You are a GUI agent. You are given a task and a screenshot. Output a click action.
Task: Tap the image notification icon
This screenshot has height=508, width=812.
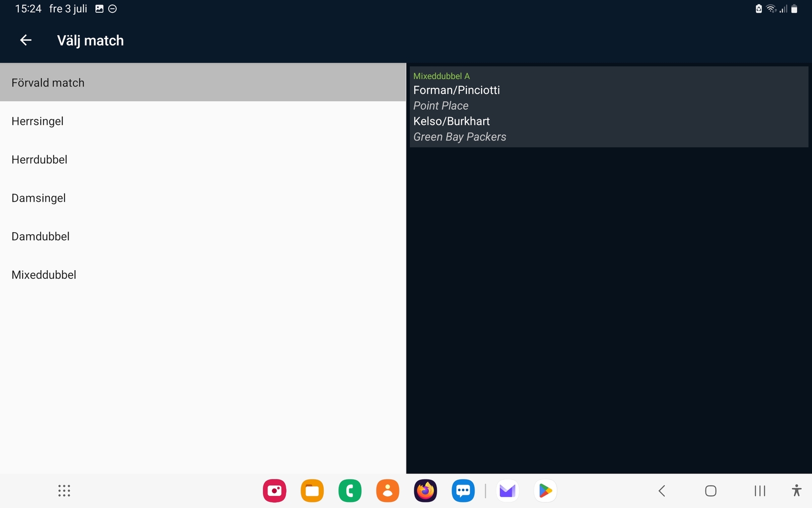[x=99, y=9]
